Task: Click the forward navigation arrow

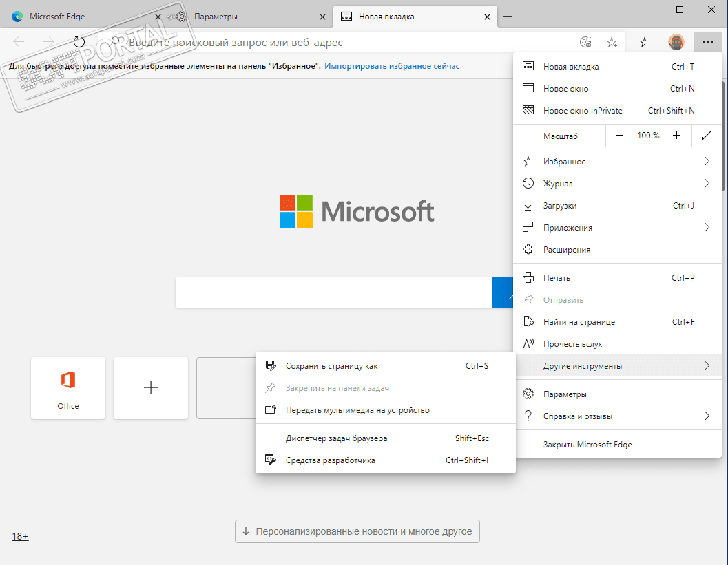Action: (49, 42)
